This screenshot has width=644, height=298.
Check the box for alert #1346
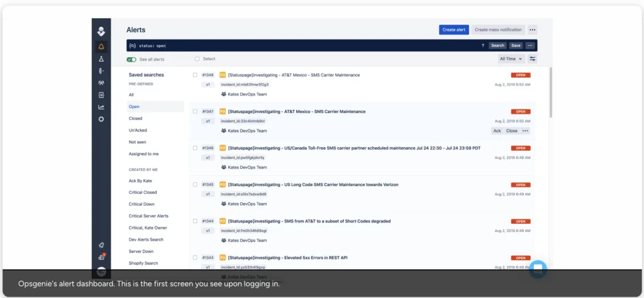[195, 148]
